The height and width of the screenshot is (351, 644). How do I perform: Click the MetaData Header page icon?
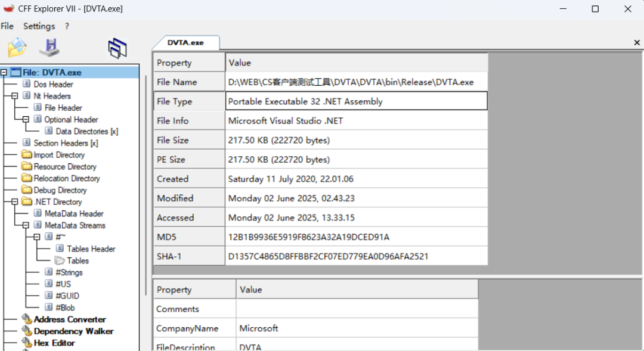click(x=38, y=213)
